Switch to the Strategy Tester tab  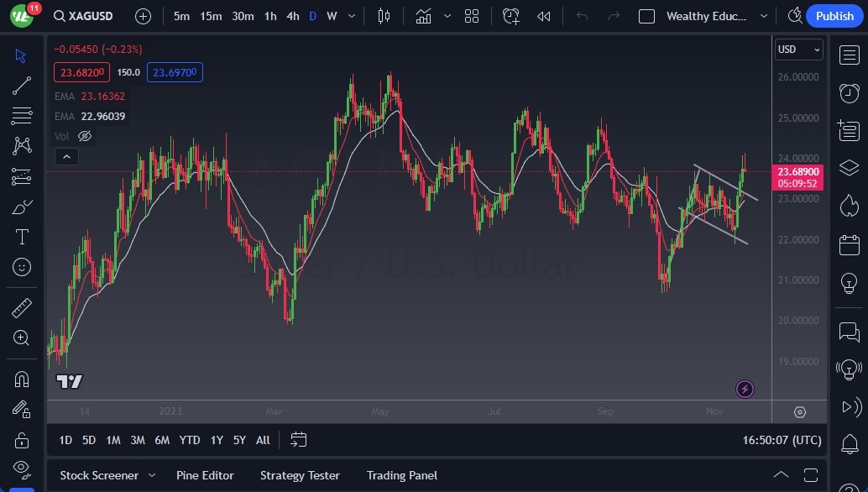[300, 475]
